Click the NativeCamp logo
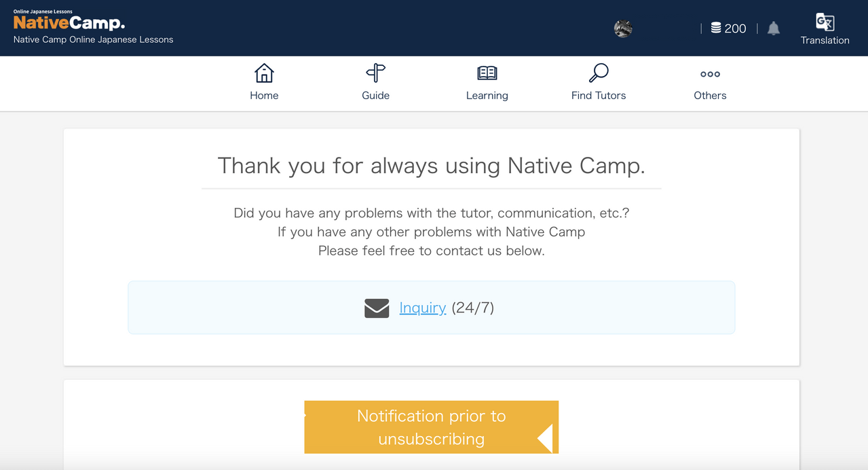The height and width of the screenshot is (470, 868). (68, 22)
